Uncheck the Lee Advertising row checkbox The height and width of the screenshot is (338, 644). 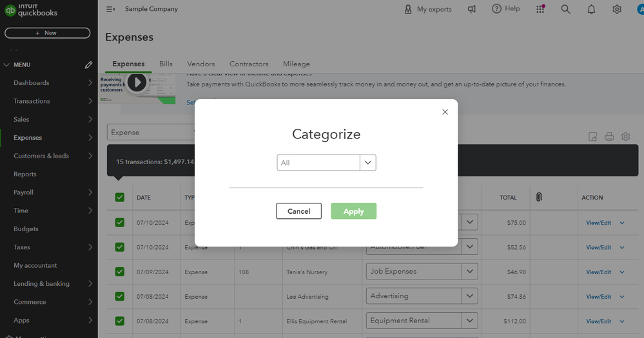tap(119, 296)
